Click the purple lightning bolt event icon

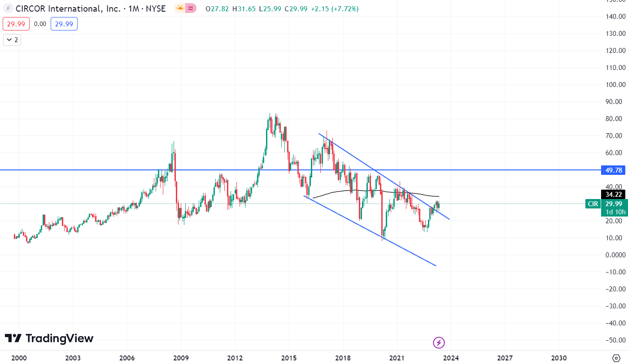coord(439,343)
